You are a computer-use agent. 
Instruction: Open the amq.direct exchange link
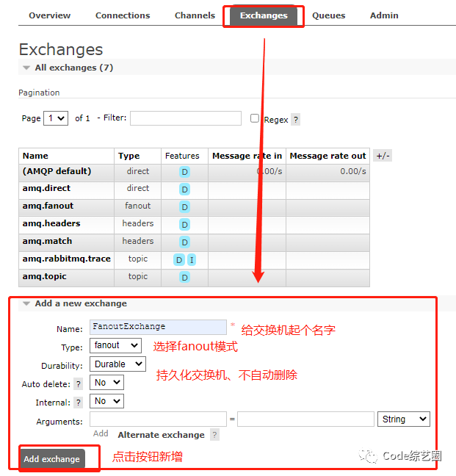[x=46, y=188]
